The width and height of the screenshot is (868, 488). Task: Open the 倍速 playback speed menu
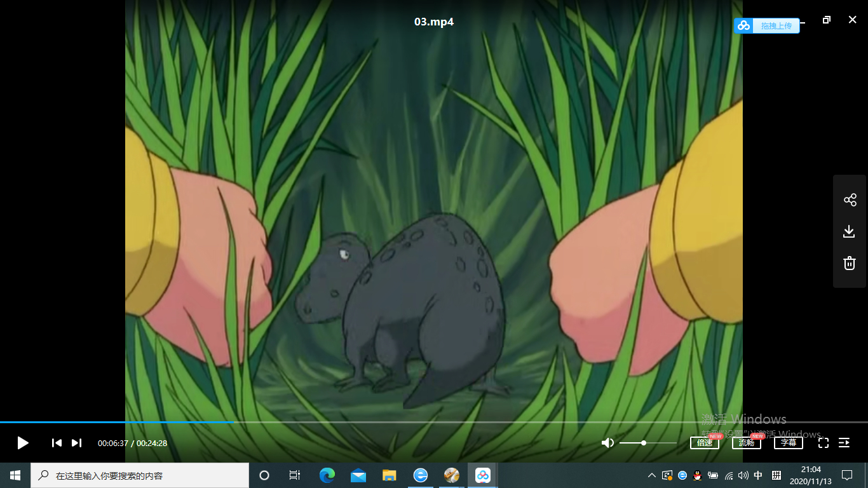coord(705,443)
